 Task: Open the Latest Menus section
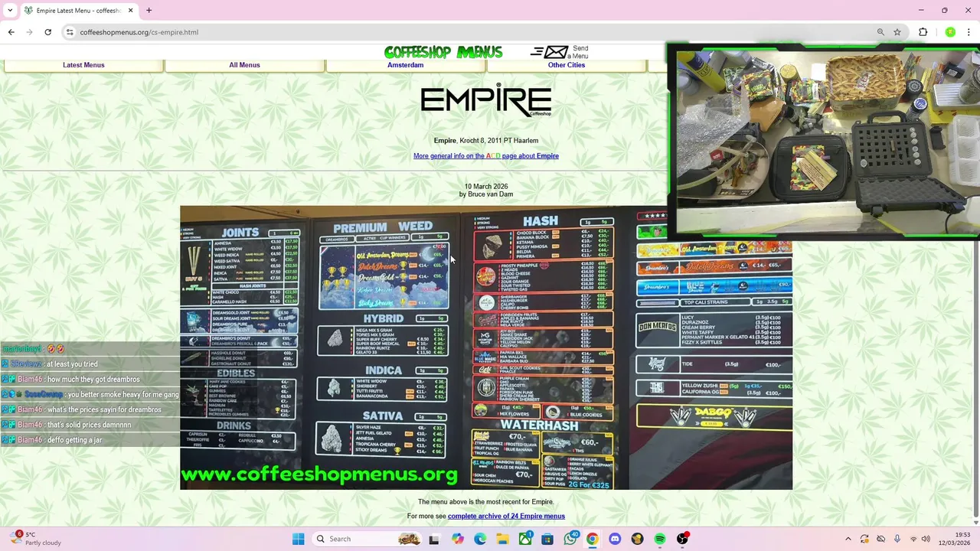click(x=83, y=65)
